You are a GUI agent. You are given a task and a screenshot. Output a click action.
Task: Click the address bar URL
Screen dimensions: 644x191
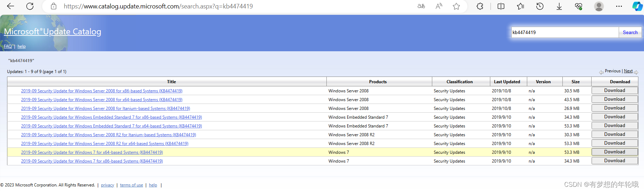coord(158,6)
